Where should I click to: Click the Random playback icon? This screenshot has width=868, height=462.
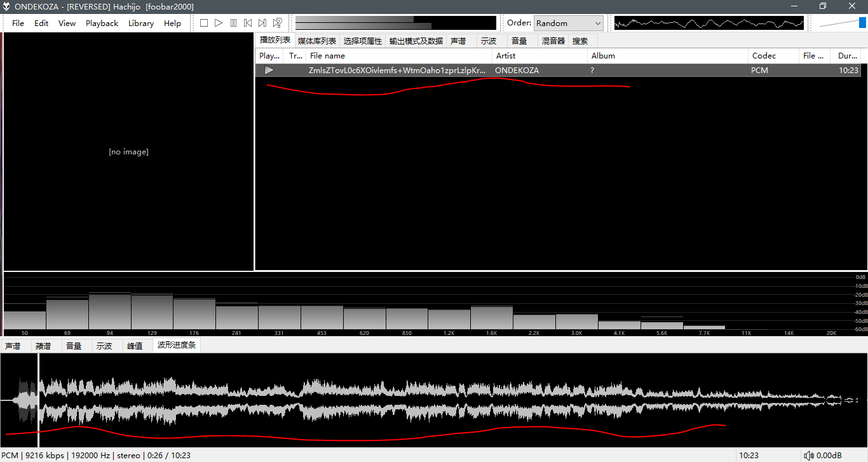click(x=277, y=23)
